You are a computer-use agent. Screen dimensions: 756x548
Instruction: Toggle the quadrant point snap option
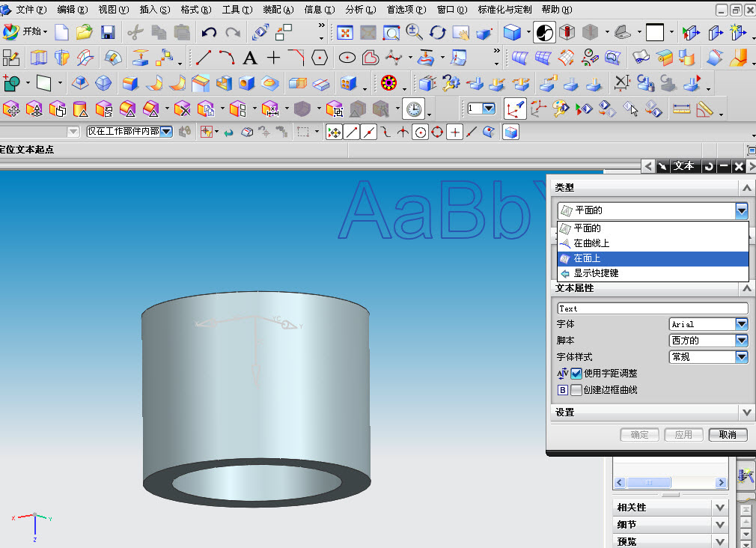(437, 133)
